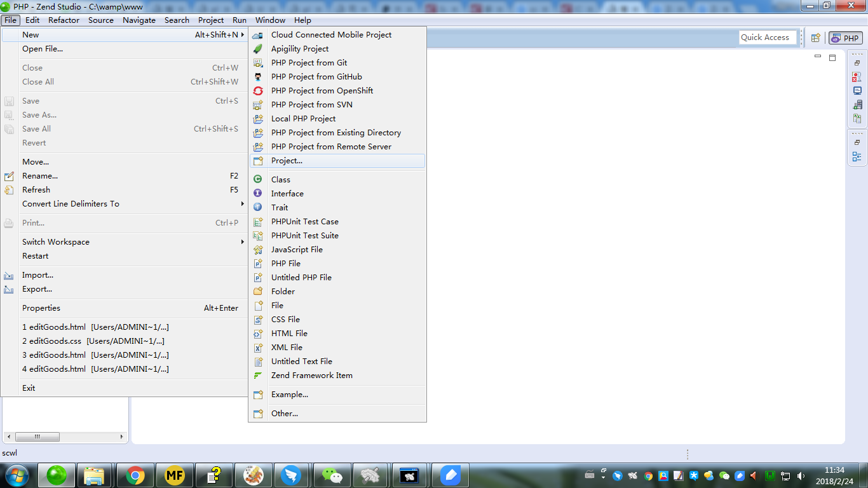Screen dimensions: 868x488
Task: Open Windows Explorer from the taskbar
Action: coord(95,475)
